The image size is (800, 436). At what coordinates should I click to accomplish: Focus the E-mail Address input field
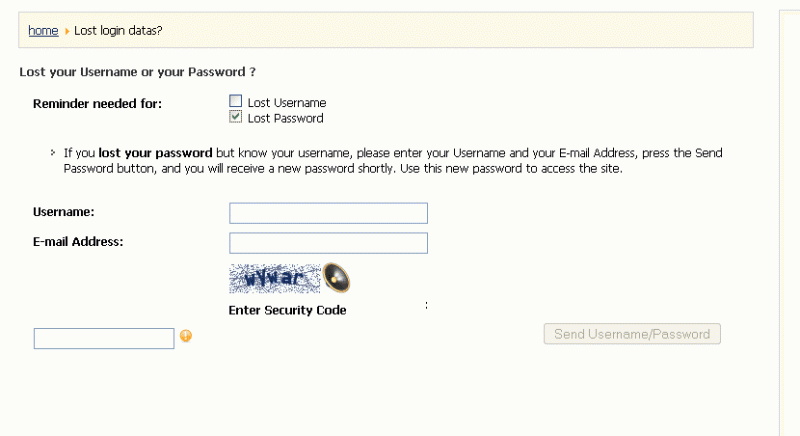coord(328,243)
